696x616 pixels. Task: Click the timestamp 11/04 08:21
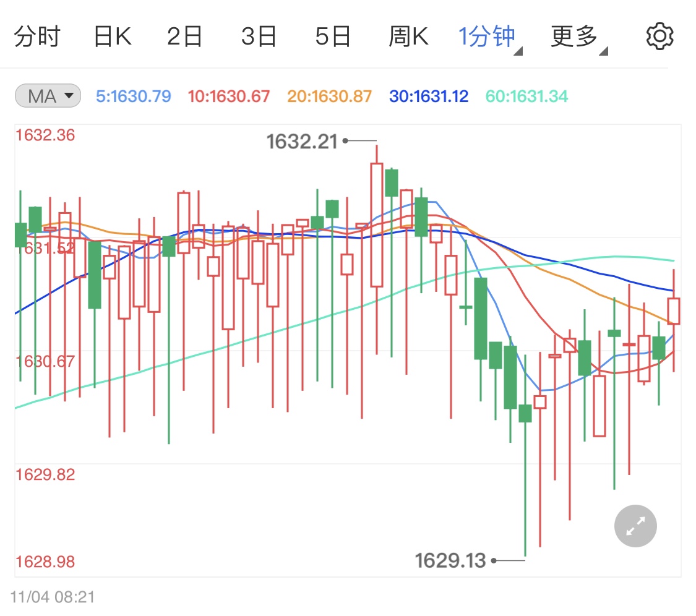[x=53, y=597]
